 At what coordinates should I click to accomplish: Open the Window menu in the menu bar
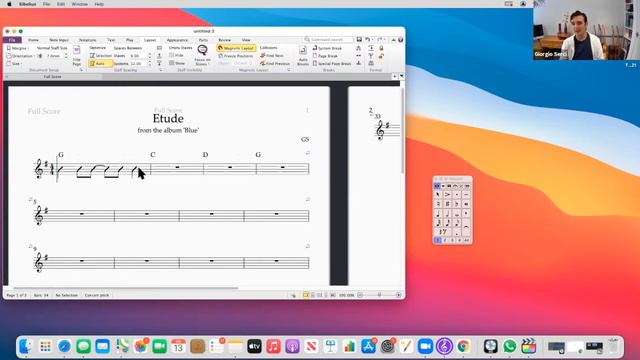pos(80,4)
